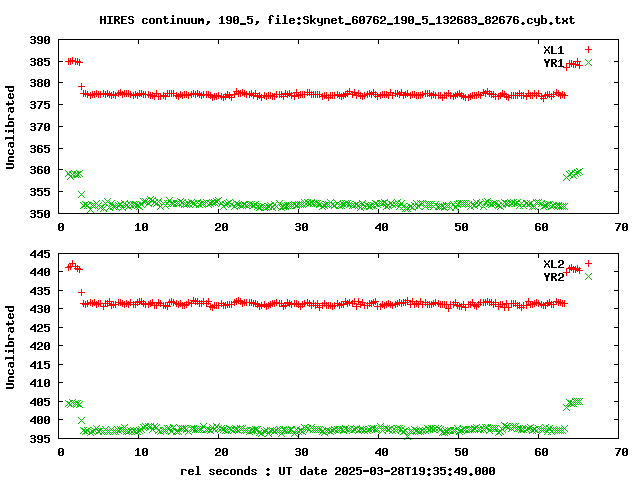Click the 350 tick label on top chart
This screenshot has height=480, width=640.
[x=40, y=214]
